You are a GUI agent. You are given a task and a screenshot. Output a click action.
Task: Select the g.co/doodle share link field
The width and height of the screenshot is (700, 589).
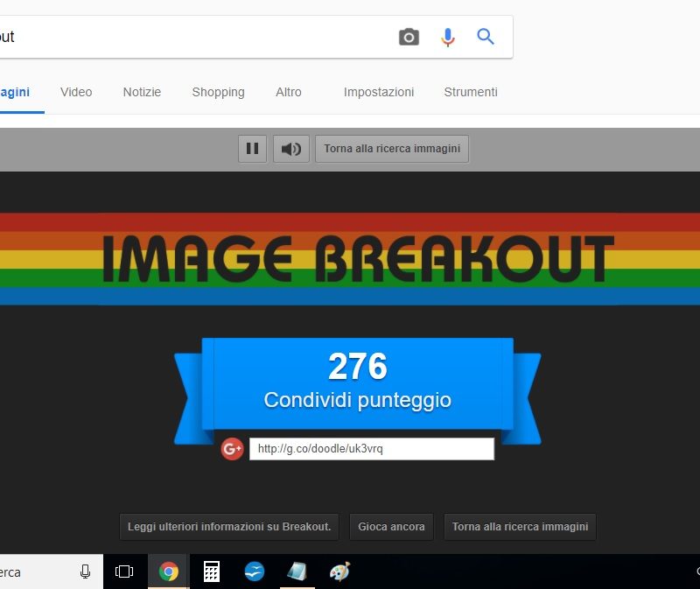[371, 449]
